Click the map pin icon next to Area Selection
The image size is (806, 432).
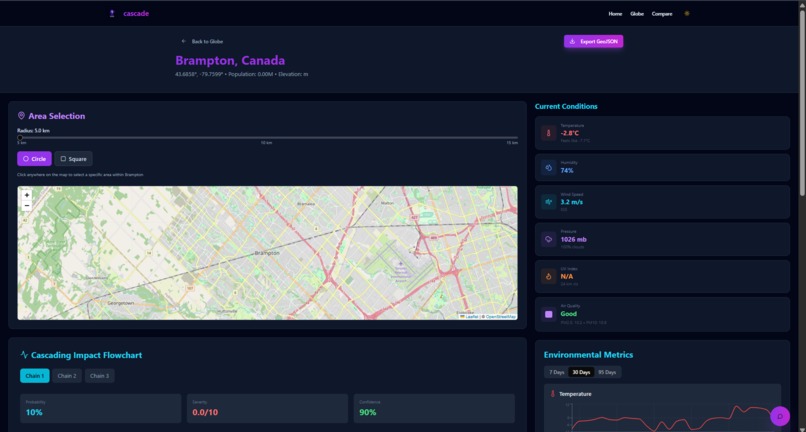[22, 116]
